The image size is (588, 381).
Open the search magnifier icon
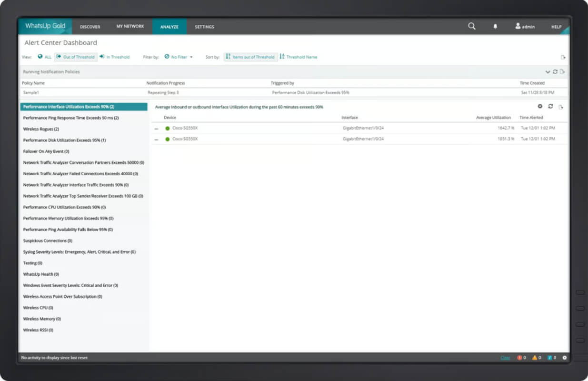click(471, 26)
